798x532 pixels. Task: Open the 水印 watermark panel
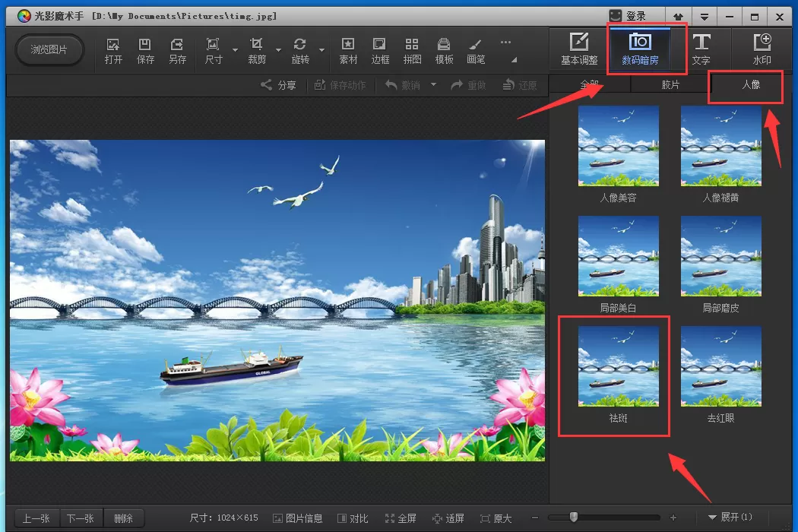click(x=762, y=49)
